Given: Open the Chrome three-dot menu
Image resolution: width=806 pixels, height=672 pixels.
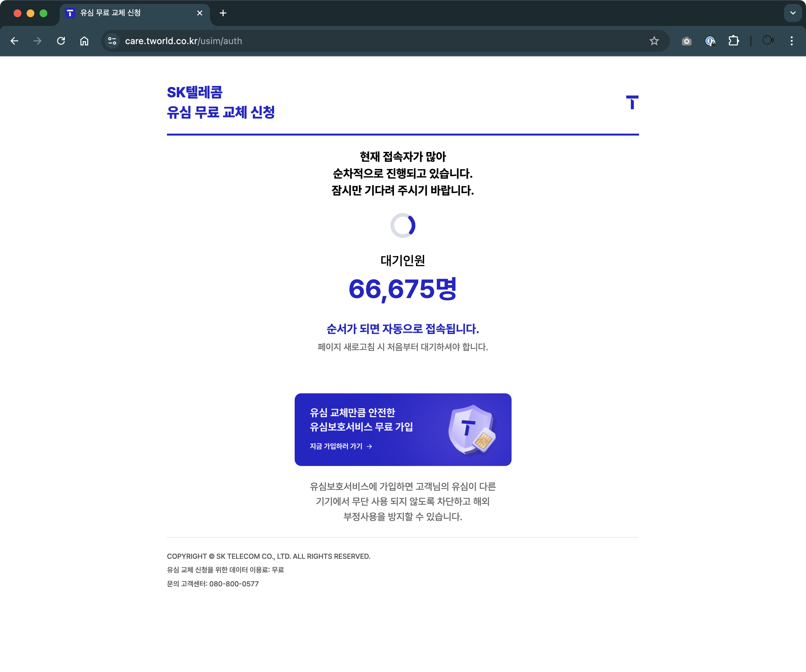Looking at the screenshot, I should pyautogui.click(x=791, y=41).
